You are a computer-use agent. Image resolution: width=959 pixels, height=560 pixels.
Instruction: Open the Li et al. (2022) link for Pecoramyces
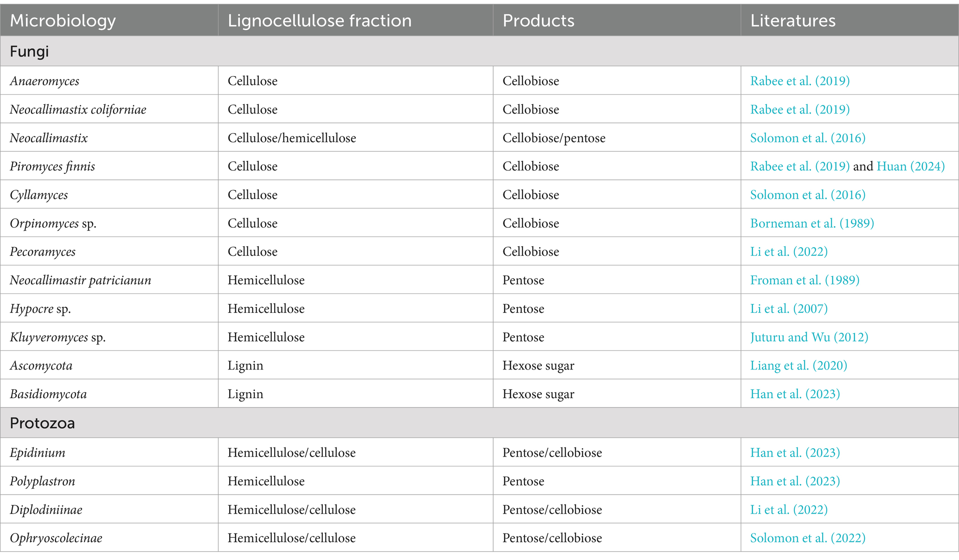(789, 251)
